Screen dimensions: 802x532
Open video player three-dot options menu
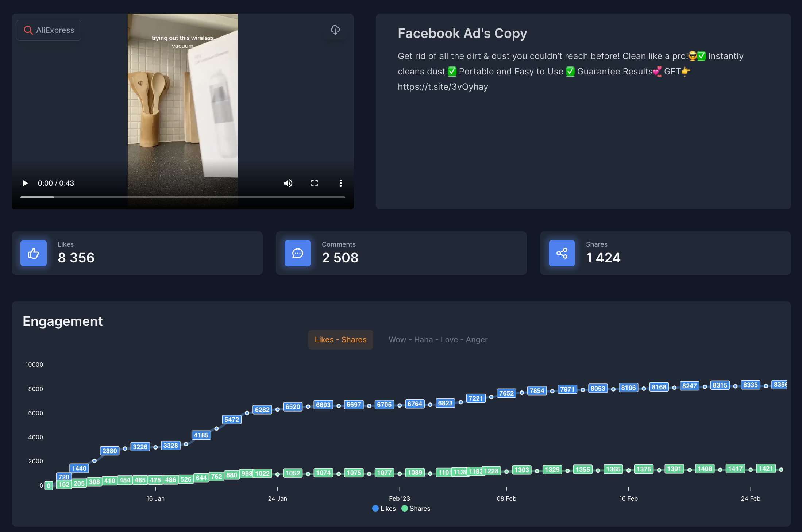coord(341,183)
